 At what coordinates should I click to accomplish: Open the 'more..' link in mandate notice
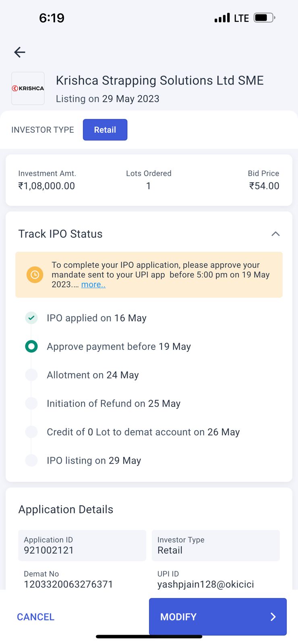(x=93, y=285)
